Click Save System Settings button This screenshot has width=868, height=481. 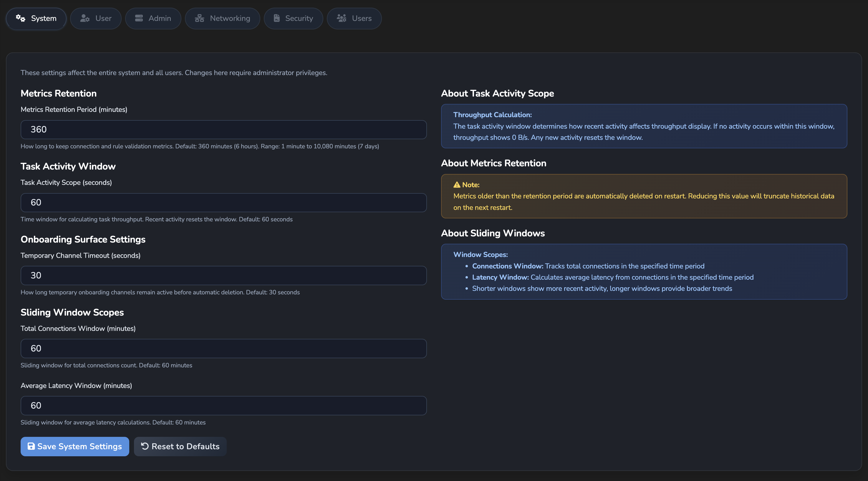point(75,447)
